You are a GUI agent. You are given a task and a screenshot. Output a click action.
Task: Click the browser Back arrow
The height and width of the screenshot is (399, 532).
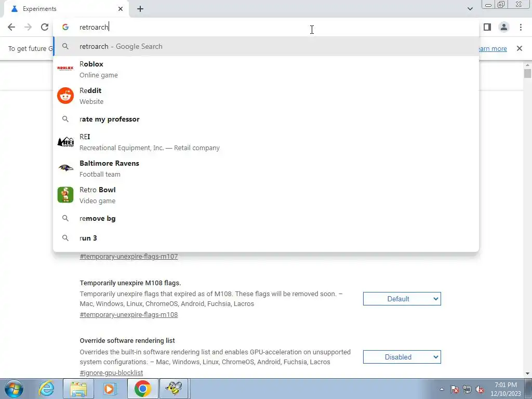(11, 27)
